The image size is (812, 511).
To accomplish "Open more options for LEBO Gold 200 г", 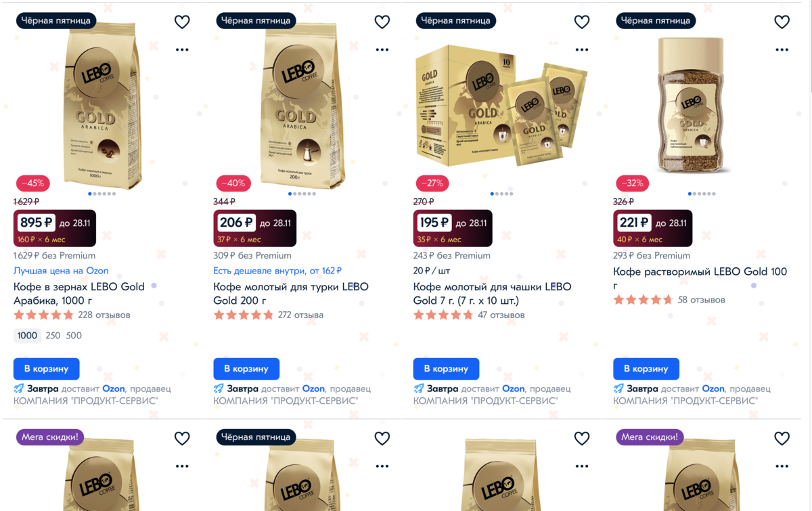I will click(x=382, y=49).
